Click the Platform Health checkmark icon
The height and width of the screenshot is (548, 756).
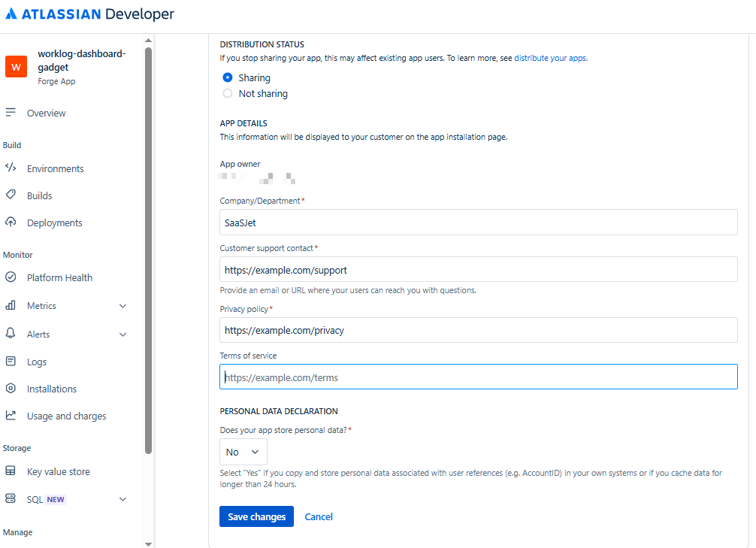click(x=11, y=277)
